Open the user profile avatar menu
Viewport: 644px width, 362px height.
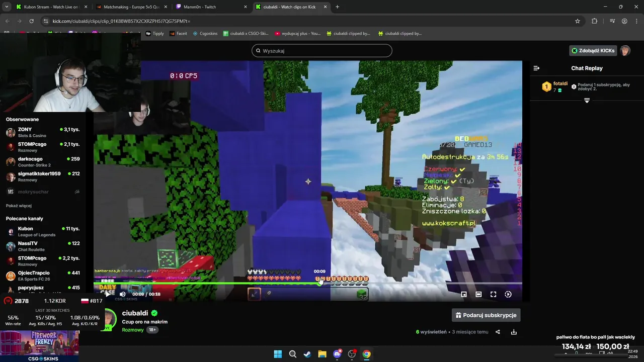(x=625, y=51)
